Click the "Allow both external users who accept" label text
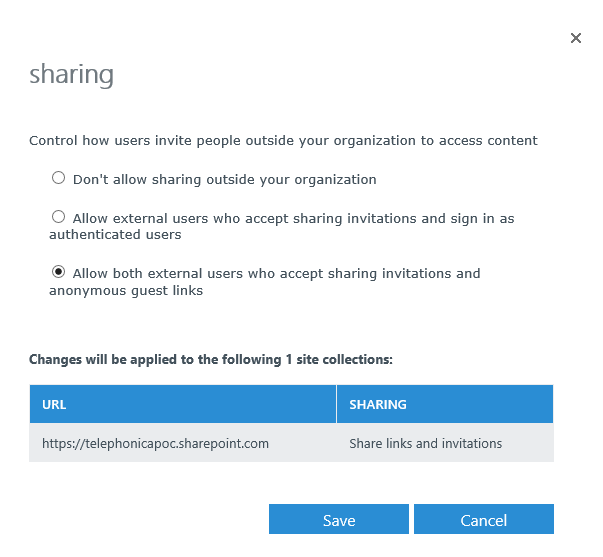The image size is (603, 557). point(276,273)
